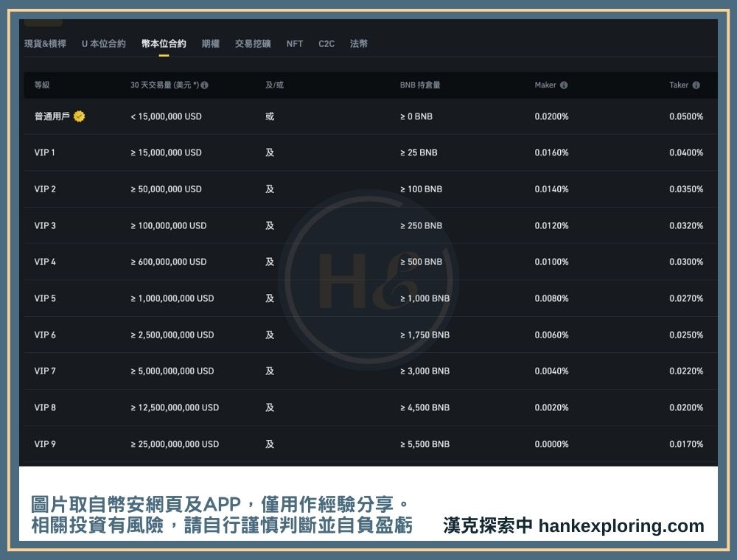Image resolution: width=737 pixels, height=560 pixels.
Task: Switch to the 現貨&槓桿 tab
Action: [45, 43]
